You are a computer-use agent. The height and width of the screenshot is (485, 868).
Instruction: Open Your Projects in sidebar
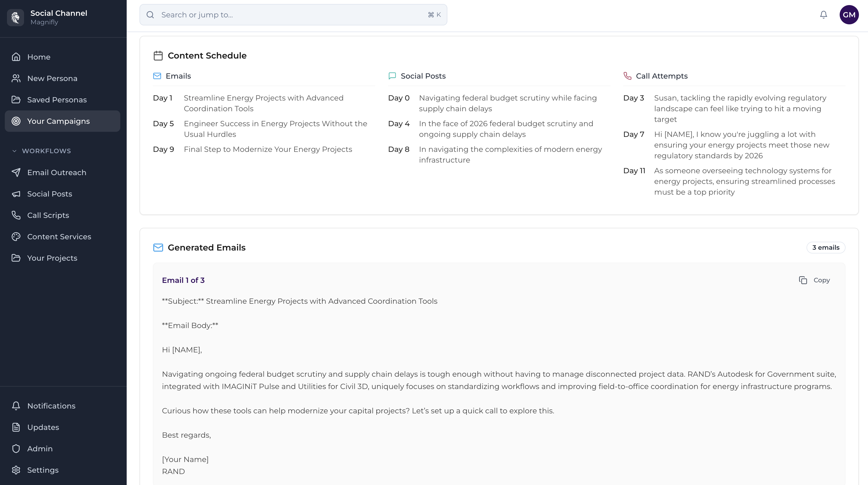pos(52,258)
